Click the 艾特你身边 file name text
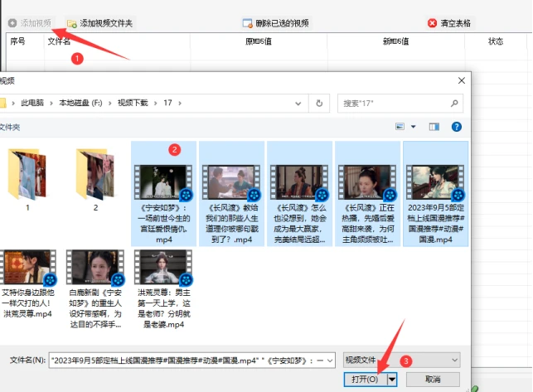 click(28, 303)
